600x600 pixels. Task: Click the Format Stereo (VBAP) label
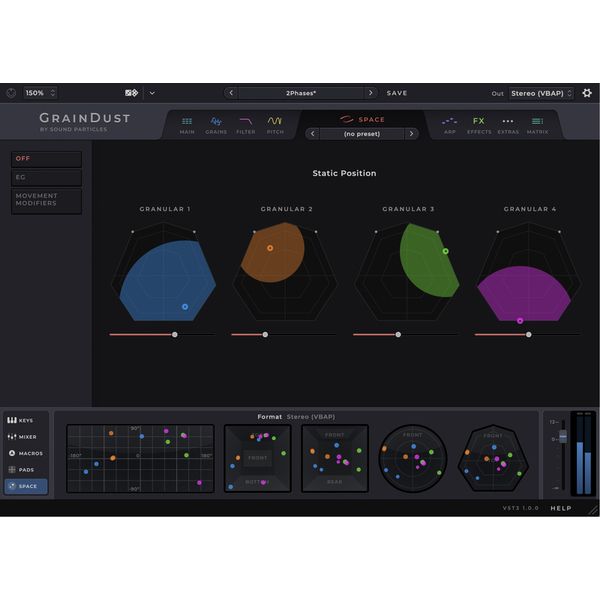point(296,417)
